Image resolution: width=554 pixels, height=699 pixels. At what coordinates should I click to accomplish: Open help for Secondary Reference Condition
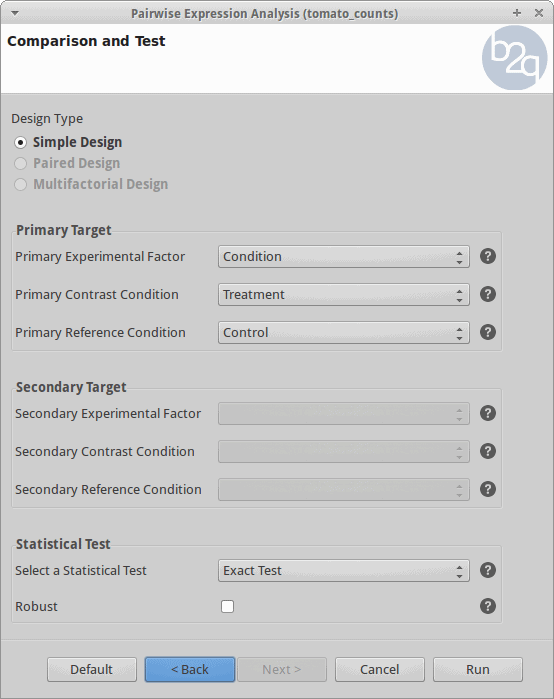(x=488, y=489)
